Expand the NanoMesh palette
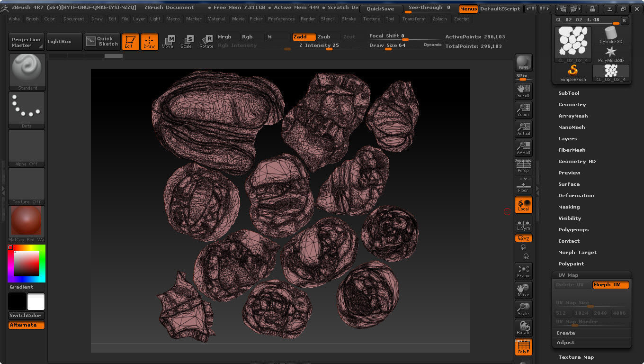Screen dimensions: 644x364 pos(572,127)
